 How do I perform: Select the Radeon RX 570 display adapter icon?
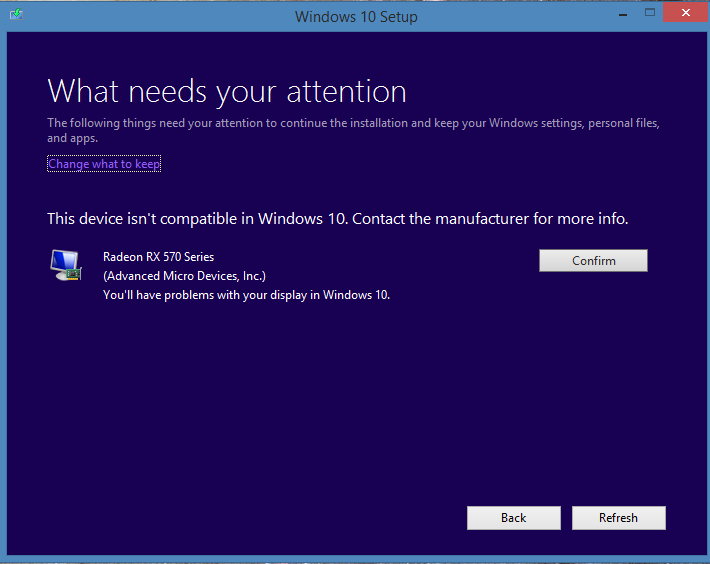pyautogui.click(x=66, y=265)
